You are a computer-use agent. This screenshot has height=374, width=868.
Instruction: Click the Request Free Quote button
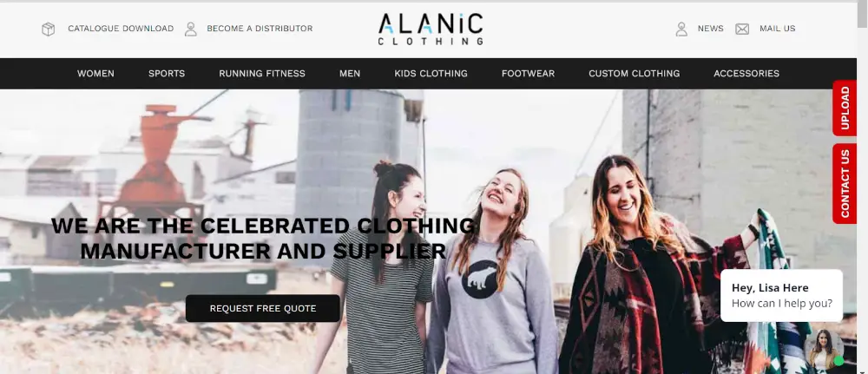click(263, 308)
